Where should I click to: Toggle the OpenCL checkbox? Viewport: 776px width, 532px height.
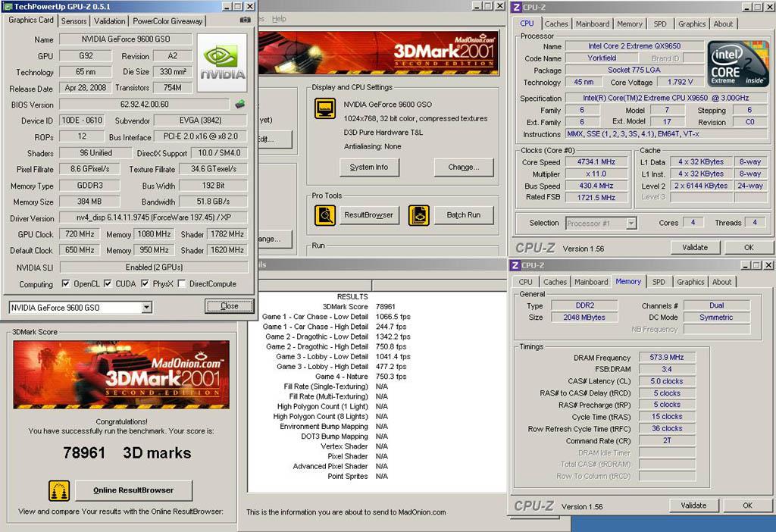pos(66,283)
